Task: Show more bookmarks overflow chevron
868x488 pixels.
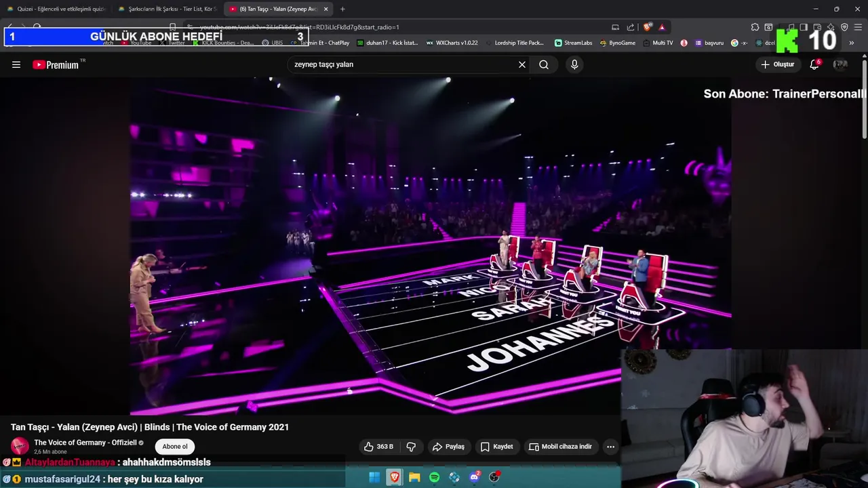Action: pos(852,43)
